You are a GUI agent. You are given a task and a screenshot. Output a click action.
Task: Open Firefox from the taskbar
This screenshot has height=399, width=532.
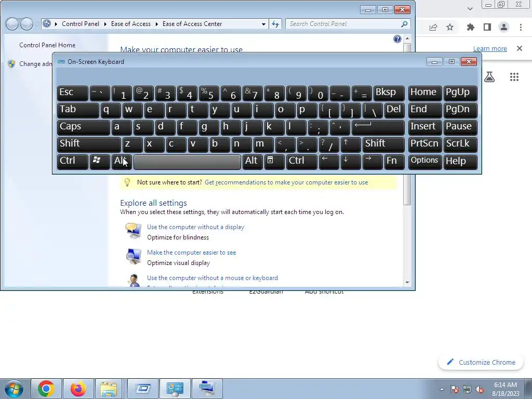pos(78,389)
